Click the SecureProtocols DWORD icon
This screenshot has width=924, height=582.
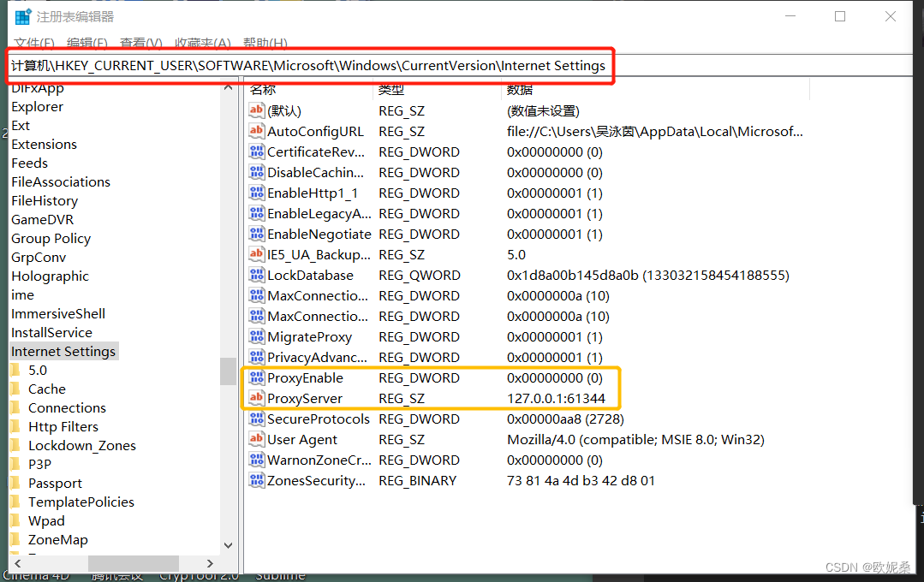[x=256, y=419]
